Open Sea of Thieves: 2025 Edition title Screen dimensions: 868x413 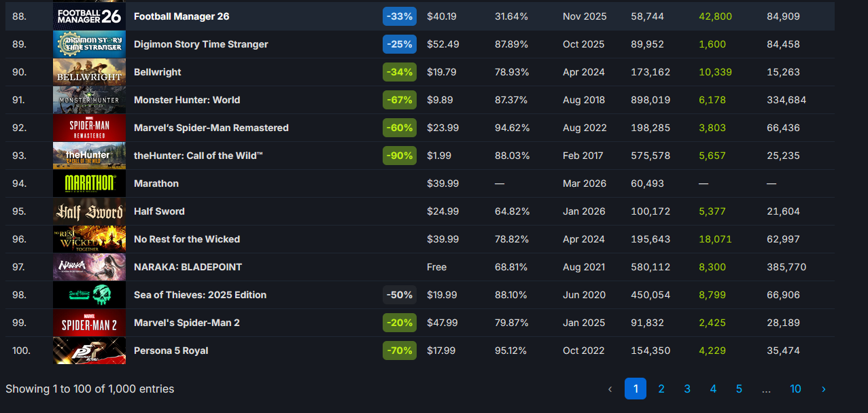(201, 295)
